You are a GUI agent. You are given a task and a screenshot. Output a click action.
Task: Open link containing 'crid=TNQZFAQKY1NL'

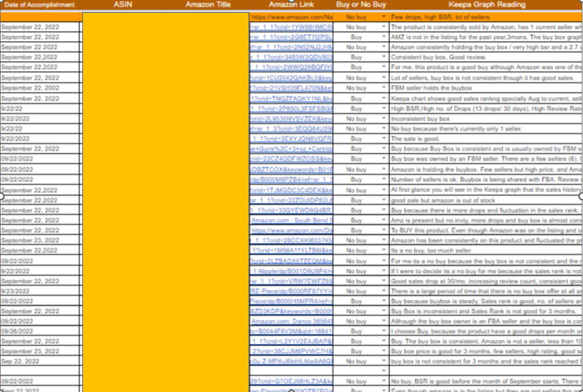point(291,99)
